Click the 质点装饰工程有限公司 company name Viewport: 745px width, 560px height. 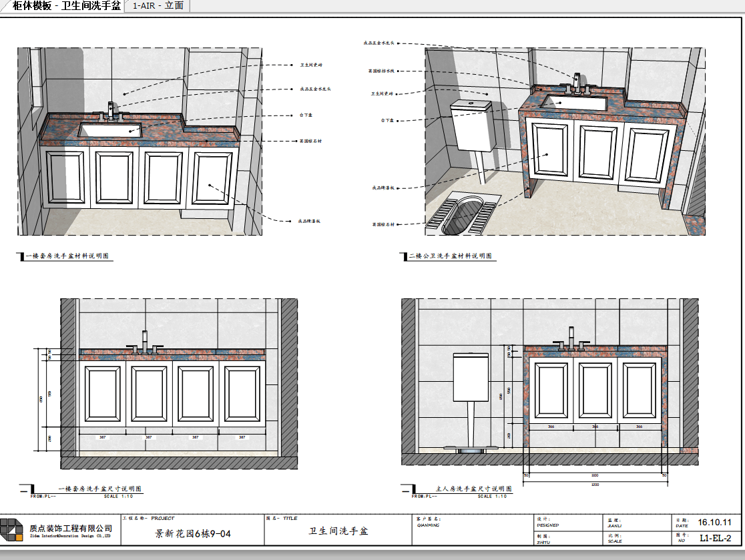(x=71, y=528)
